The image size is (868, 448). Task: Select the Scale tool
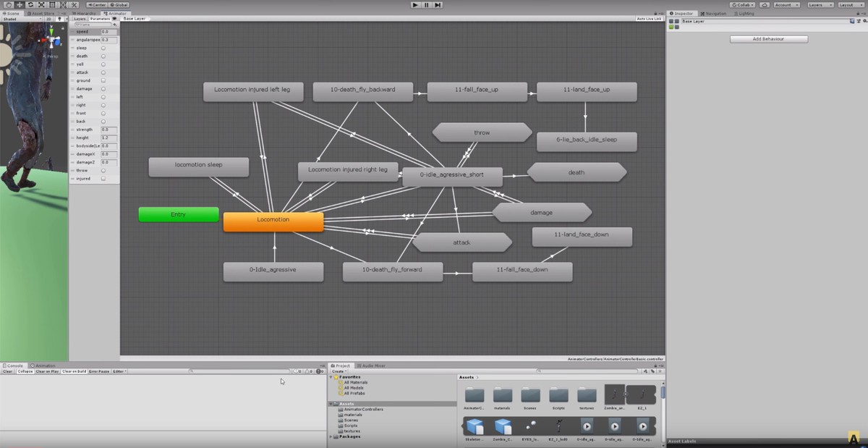point(41,4)
